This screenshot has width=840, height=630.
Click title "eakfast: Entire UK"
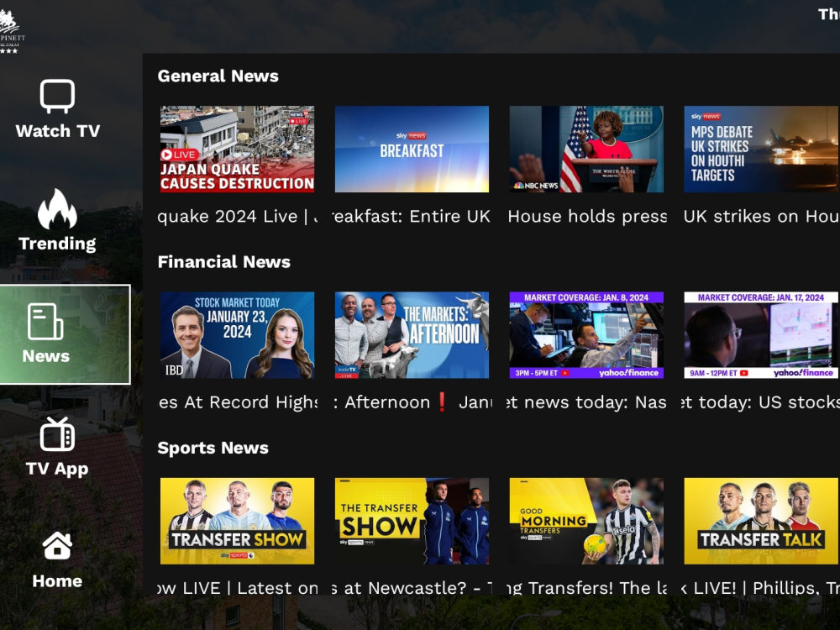click(412, 217)
